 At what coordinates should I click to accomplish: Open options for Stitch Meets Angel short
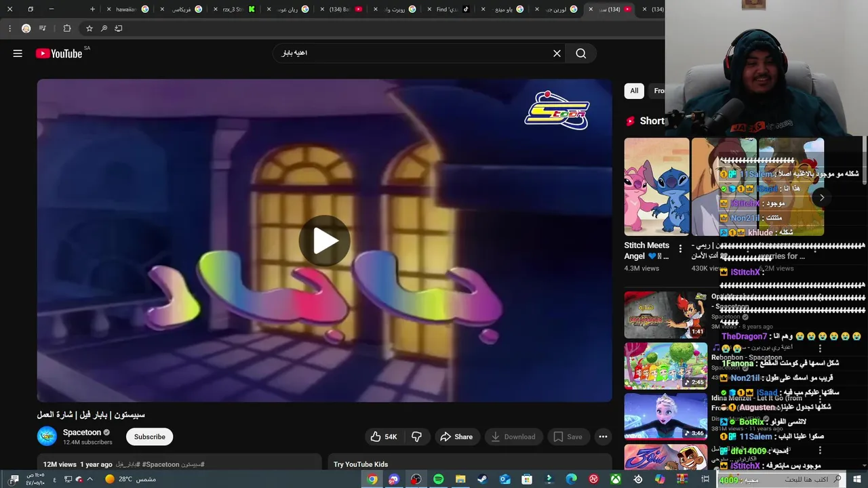(680, 249)
